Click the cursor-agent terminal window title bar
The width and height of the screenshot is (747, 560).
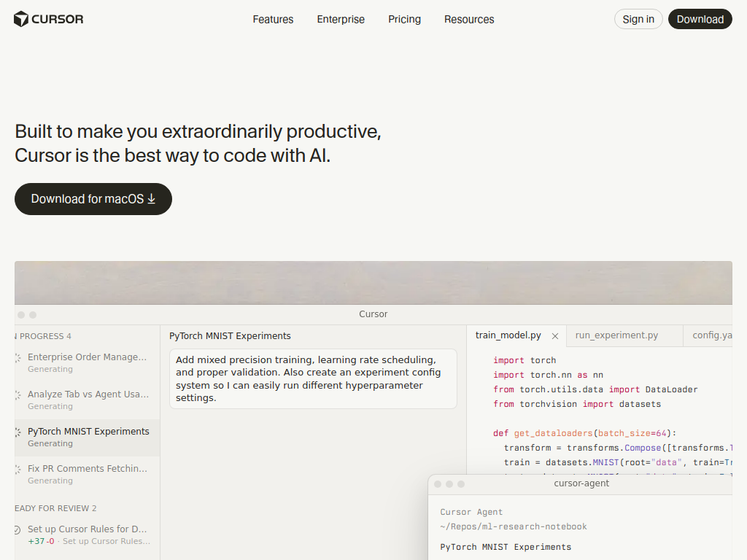coord(581,483)
